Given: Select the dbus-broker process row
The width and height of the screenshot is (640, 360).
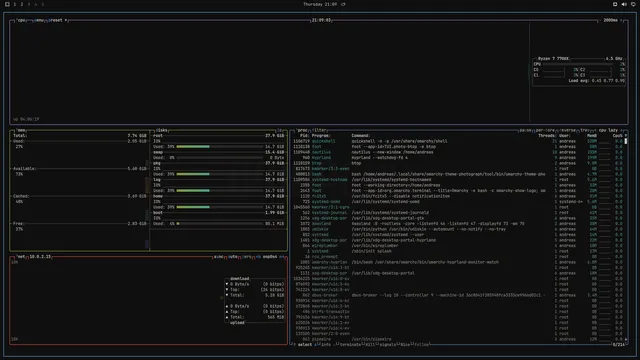Looking at the screenshot, I should [459, 295].
